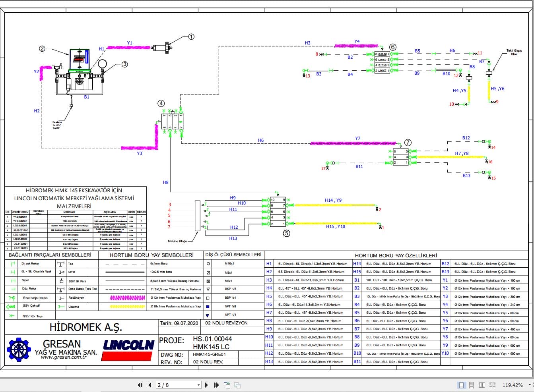534x392 pixels.
Task: Go to the previous page
Action: click(x=149, y=385)
